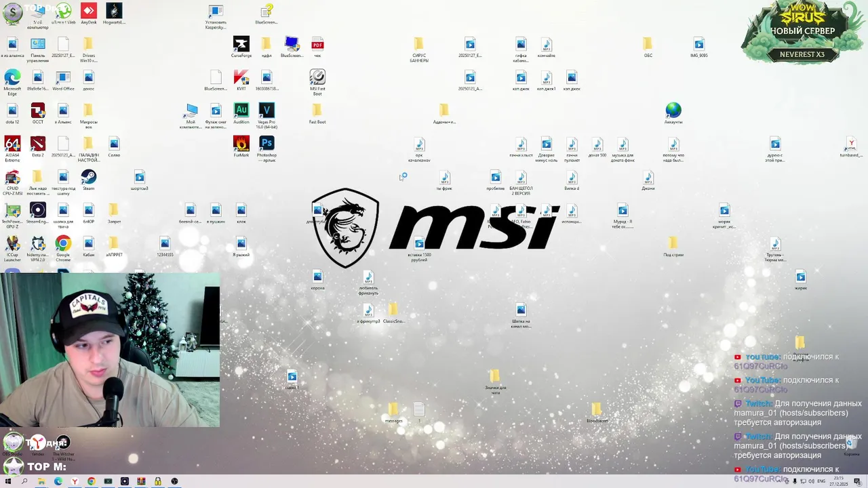Open the Аккаунты globe shortcut

673,113
